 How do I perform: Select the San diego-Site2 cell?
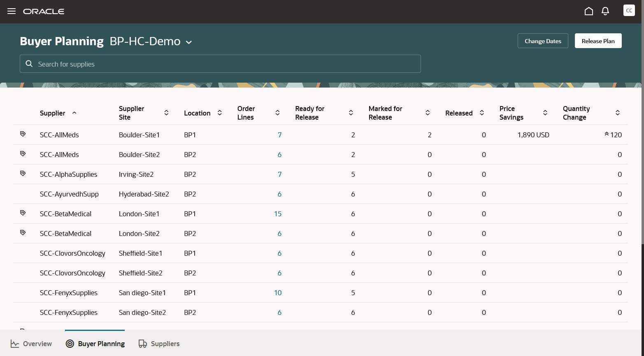(142, 312)
